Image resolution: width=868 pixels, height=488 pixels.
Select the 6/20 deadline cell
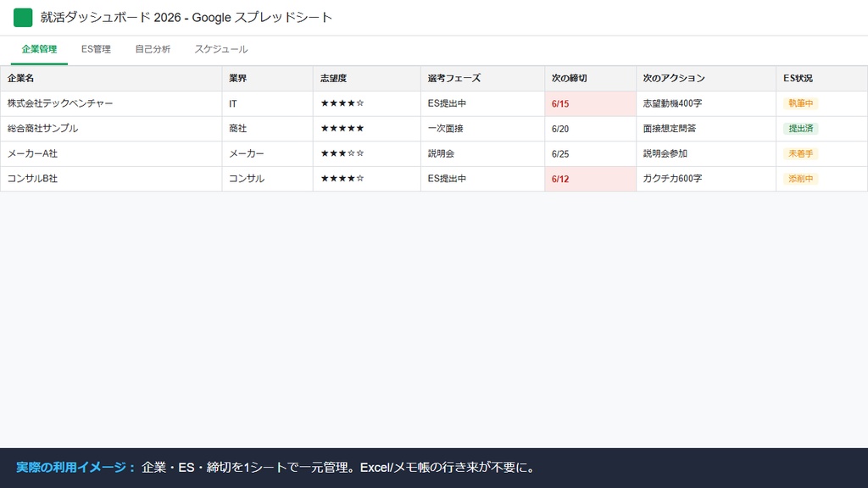point(590,129)
